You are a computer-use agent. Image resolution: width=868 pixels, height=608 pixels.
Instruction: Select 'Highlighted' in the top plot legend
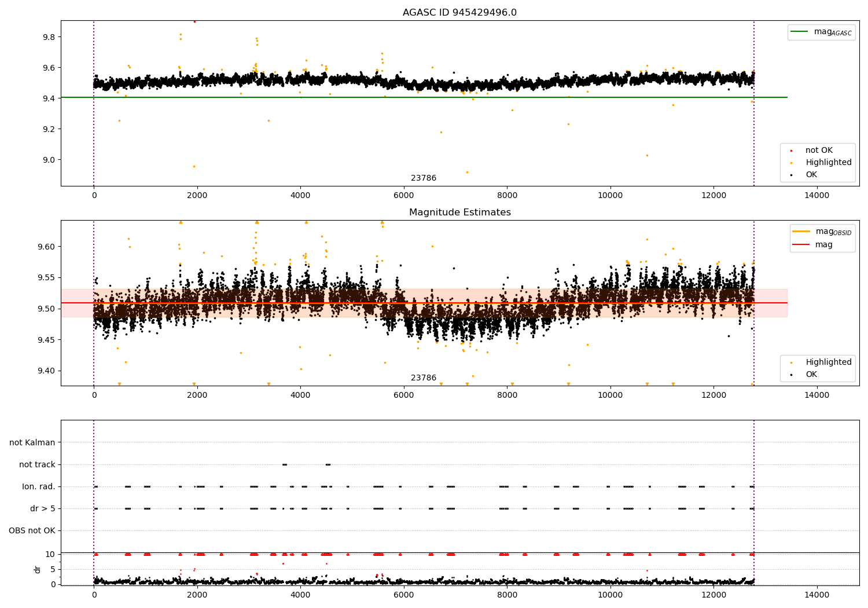pyautogui.click(x=829, y=163)
